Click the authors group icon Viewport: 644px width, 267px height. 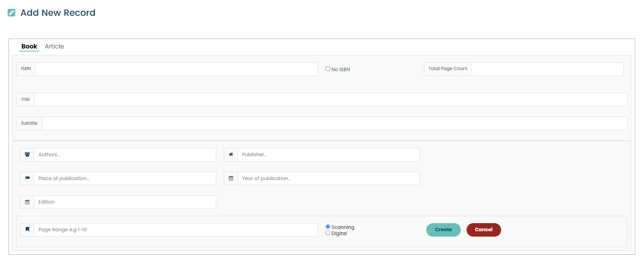pos(27,155)
